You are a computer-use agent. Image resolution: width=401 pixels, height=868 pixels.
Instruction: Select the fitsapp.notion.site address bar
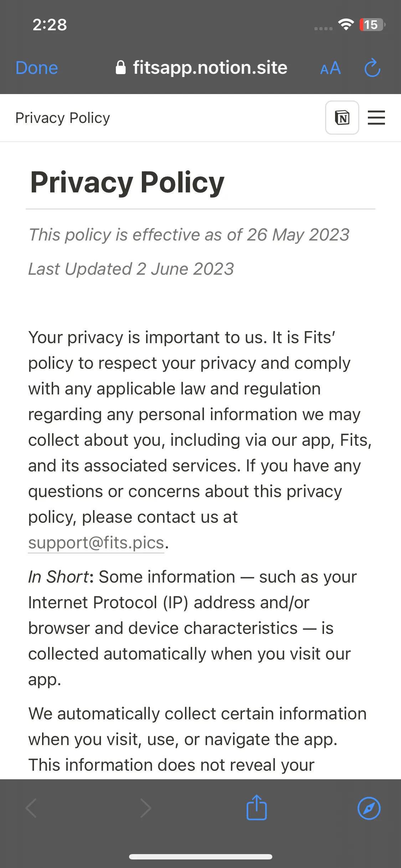coord(201,68)
